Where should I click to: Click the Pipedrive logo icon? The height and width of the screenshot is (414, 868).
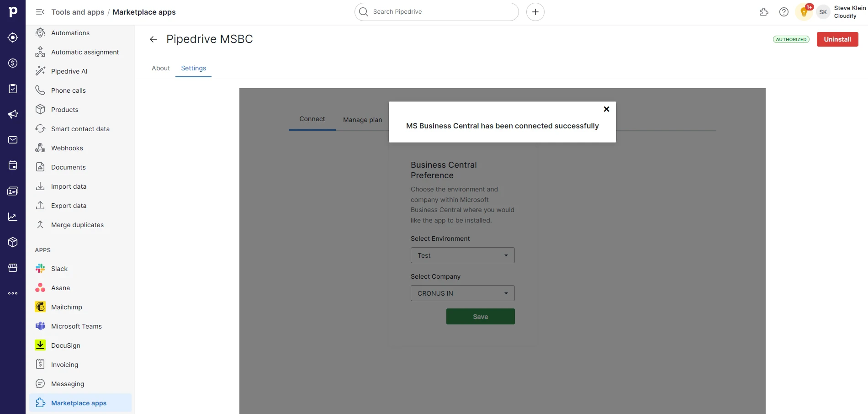point(13,12)
